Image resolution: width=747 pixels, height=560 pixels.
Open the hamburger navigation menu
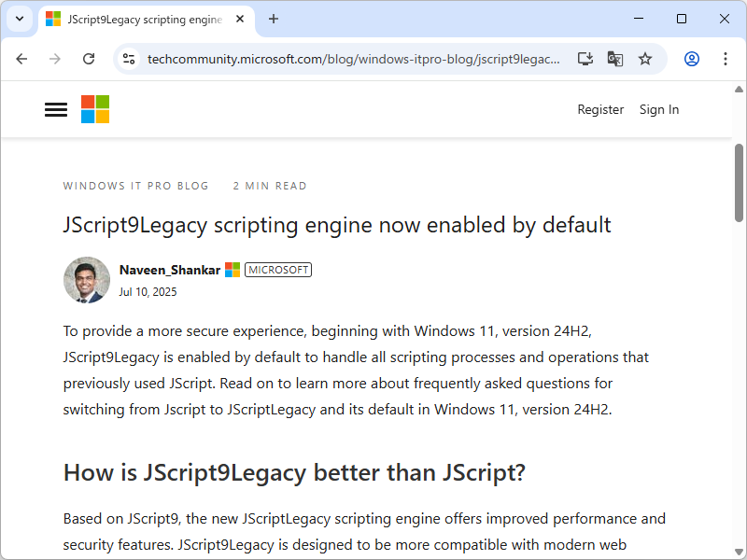[55, 109]
